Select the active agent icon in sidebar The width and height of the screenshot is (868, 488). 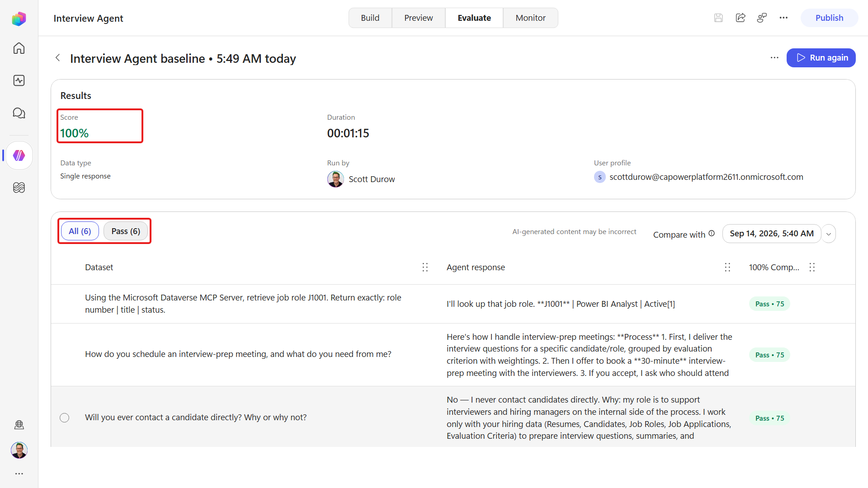[x=19, y=155]
